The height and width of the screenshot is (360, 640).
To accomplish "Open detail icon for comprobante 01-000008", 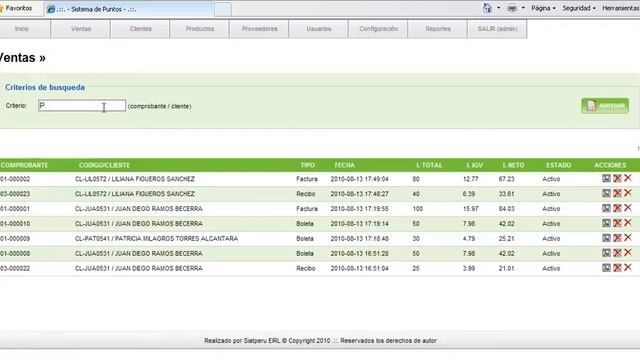I will coord(606,253).
